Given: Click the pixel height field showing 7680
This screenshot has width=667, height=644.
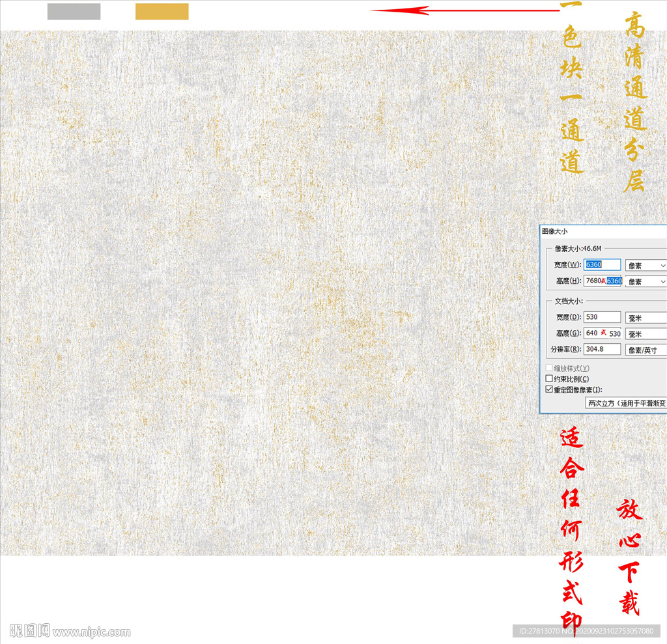Looking at the screenshot, I should coord(602,281).
